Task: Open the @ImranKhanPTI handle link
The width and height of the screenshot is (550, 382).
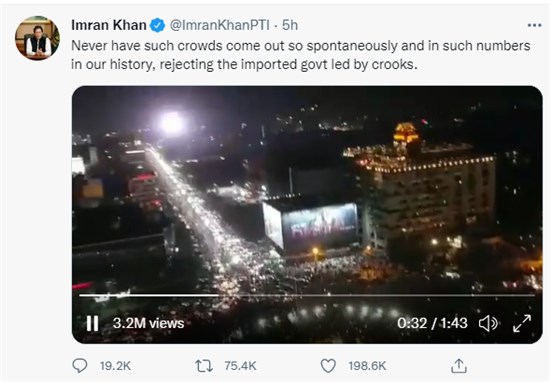Action: [220, 25]
